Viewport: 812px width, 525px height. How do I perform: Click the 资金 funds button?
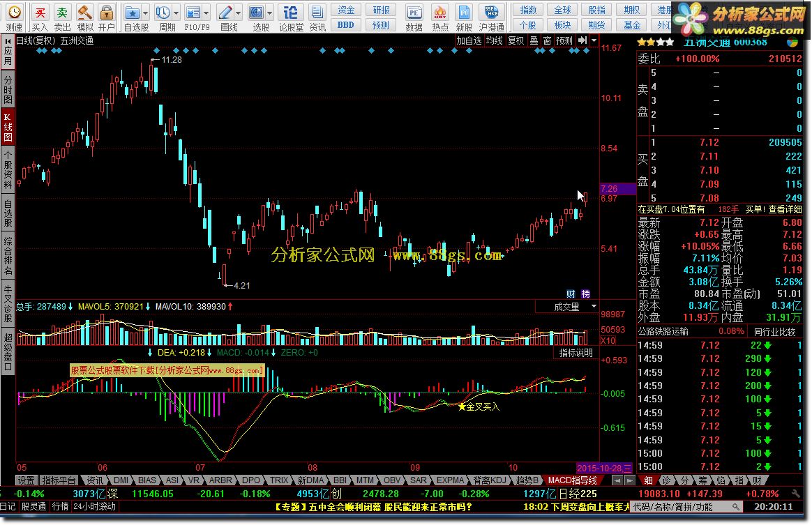(346, 10)
